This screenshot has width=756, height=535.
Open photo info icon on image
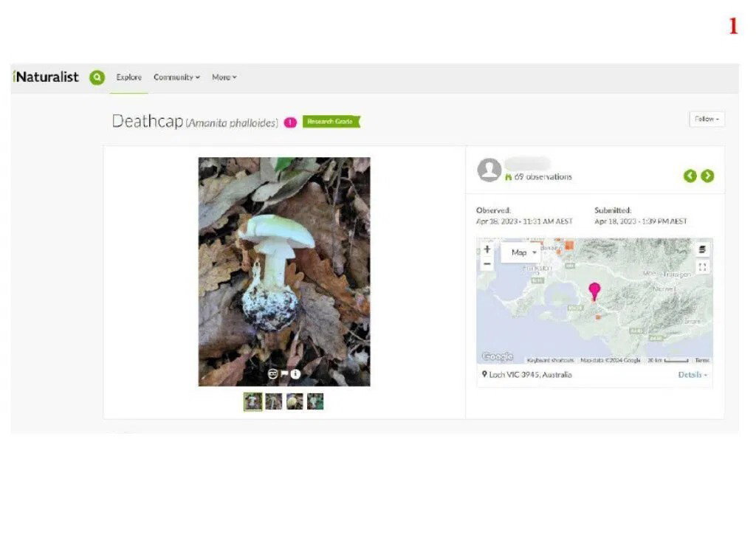(295, 373)
